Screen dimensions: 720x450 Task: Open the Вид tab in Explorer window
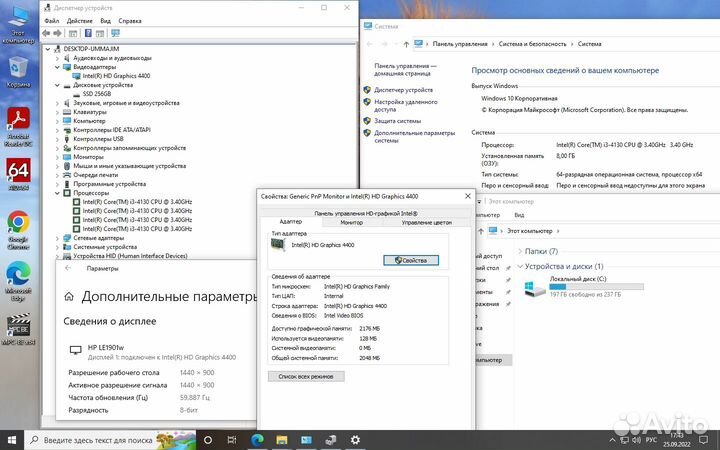point(519,215)
